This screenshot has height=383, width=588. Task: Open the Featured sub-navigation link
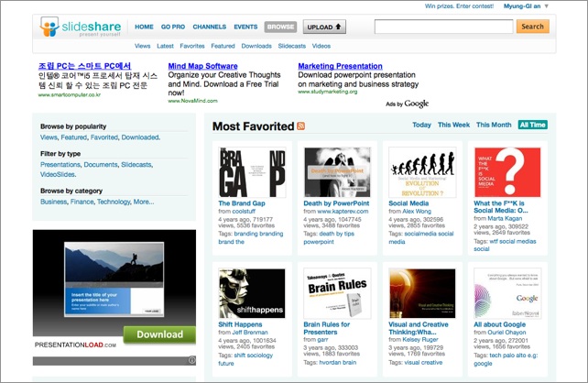tap(223, 46)
